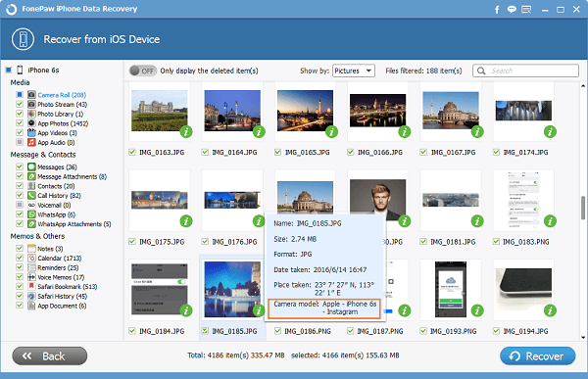Select WhatsApp Attachments (5) category

(74, 224)
